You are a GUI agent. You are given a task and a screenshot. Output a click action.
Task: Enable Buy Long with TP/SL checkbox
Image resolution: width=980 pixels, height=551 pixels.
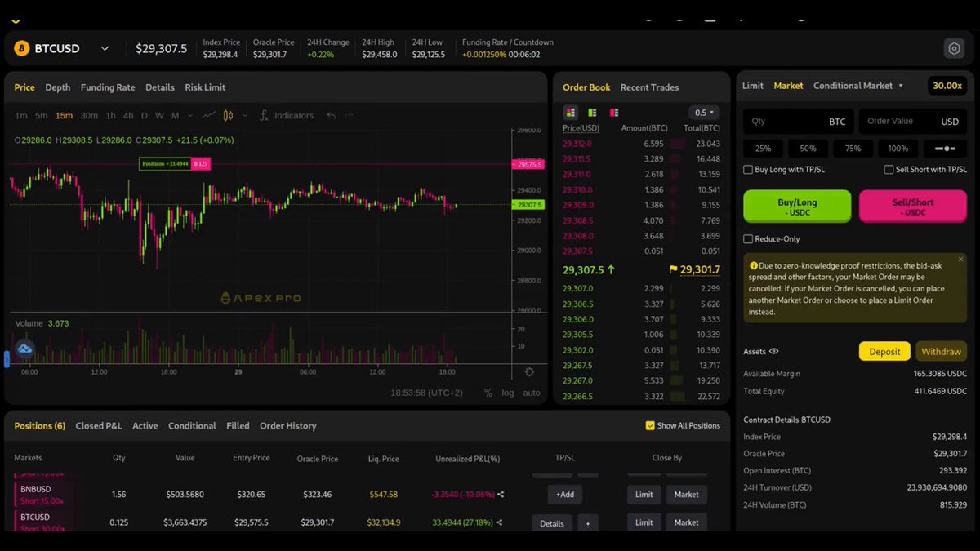748,170
